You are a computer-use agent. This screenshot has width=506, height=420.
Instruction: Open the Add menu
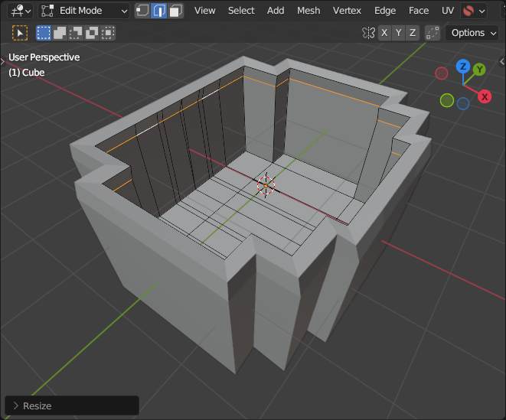coord(276,11)
